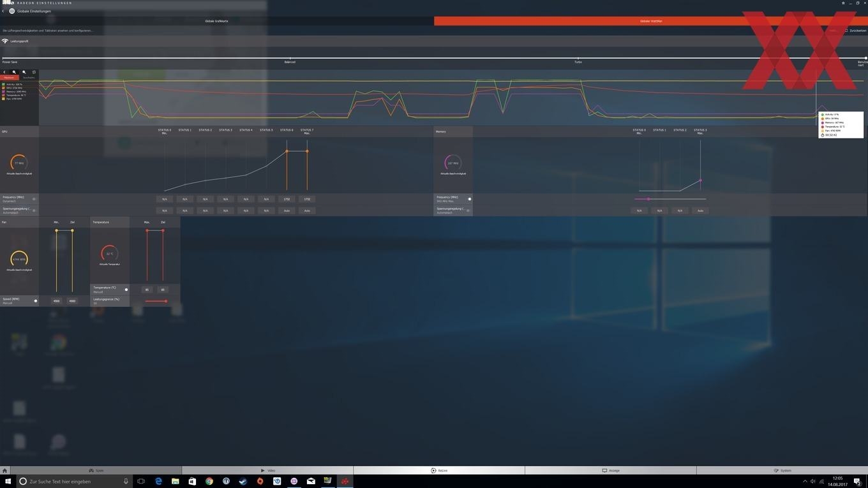This screenshot has height=488, width=868.
Task: Click the star icon in the title bar
Action: point(843,3)
